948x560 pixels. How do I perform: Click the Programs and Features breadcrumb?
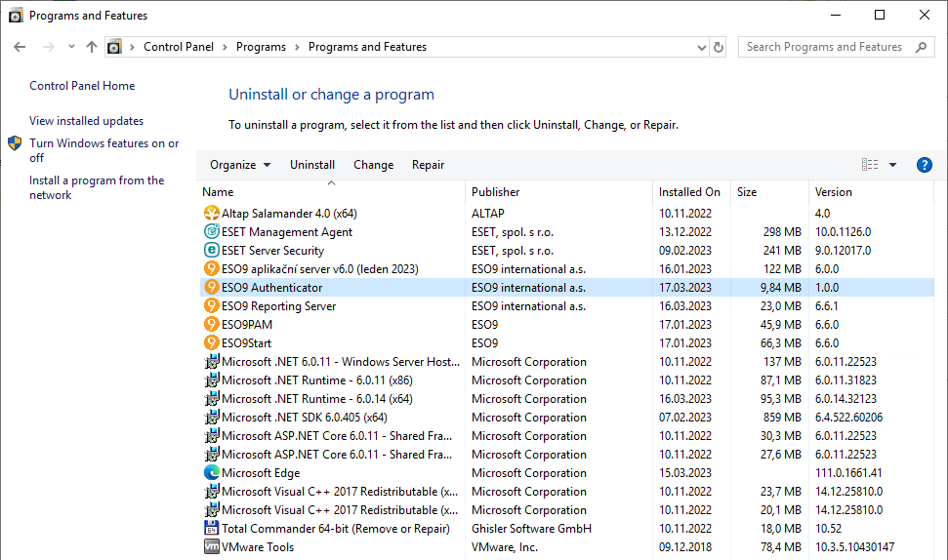(x=367, y=47)
